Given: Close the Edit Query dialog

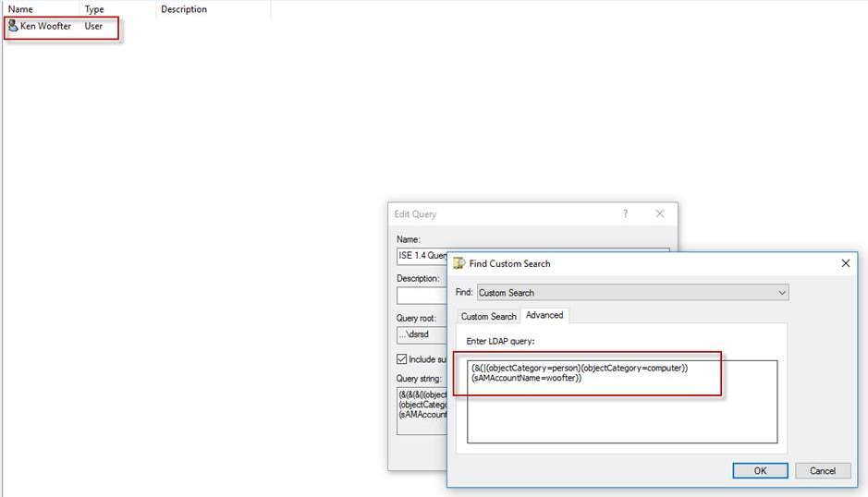Looking at the screenshot, I should (660, 213).
